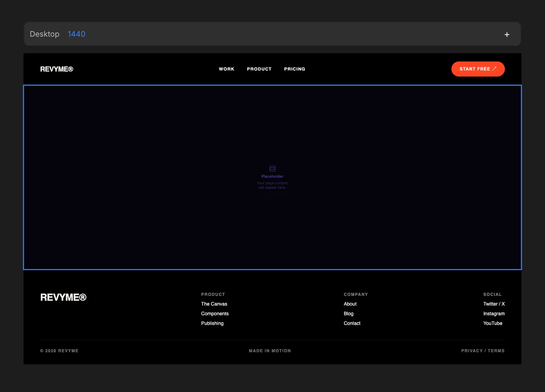
Task: Click the placeholder layout icon
Action: coord(272,169)
